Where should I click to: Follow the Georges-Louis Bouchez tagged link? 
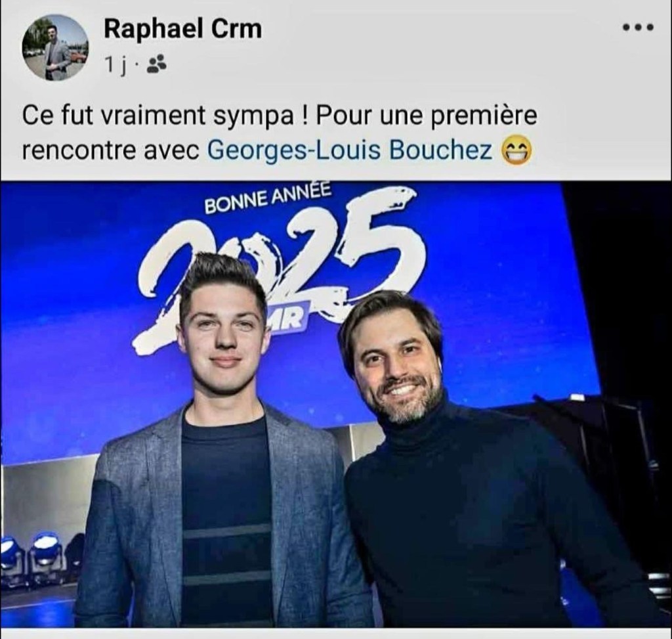coord(350,150)
